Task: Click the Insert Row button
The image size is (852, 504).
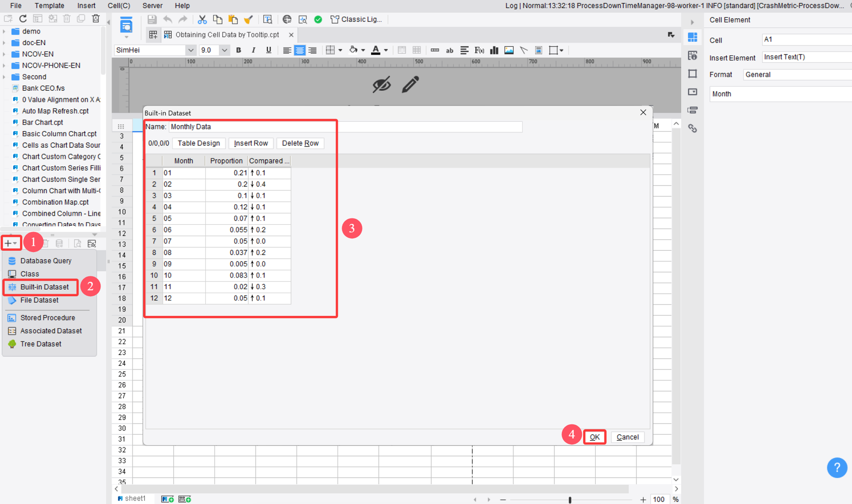Action: [x=251, y=143]
